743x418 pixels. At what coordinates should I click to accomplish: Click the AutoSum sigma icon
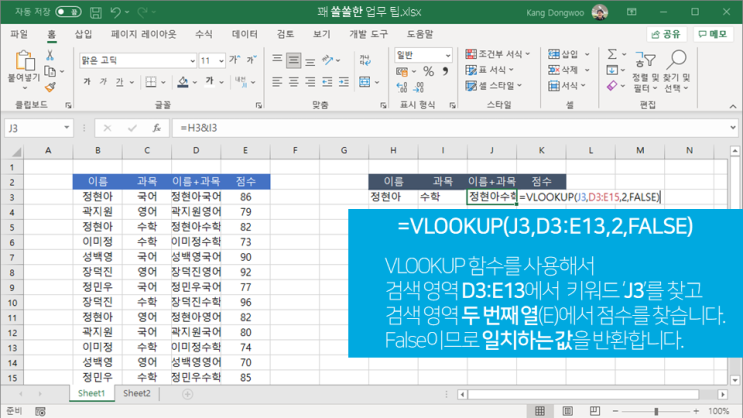[x=612, y=54]
